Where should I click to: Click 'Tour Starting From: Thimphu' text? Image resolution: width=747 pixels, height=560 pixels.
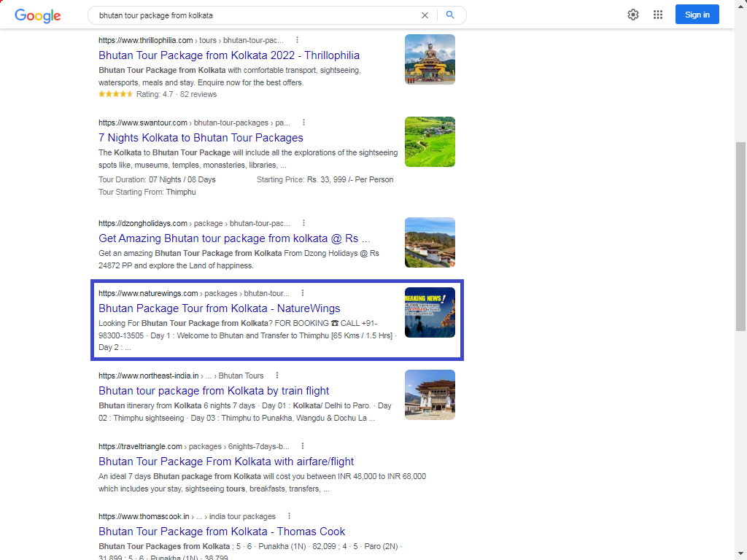(147, 192)
